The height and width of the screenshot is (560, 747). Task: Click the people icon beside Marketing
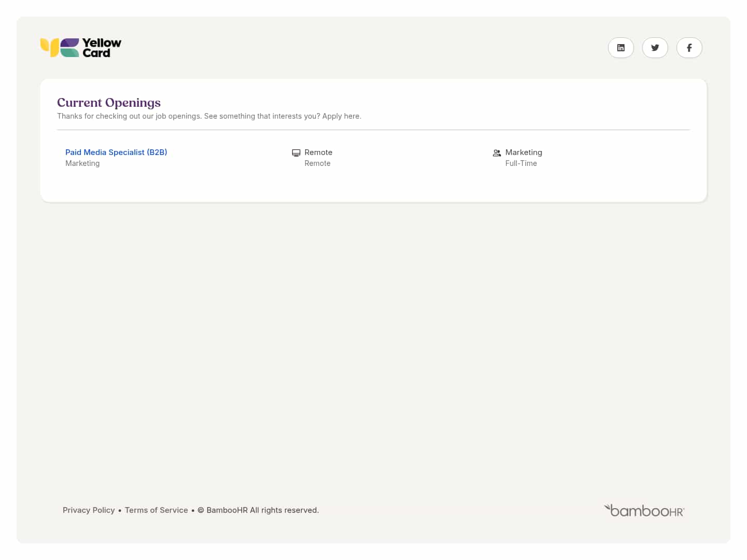497,152
